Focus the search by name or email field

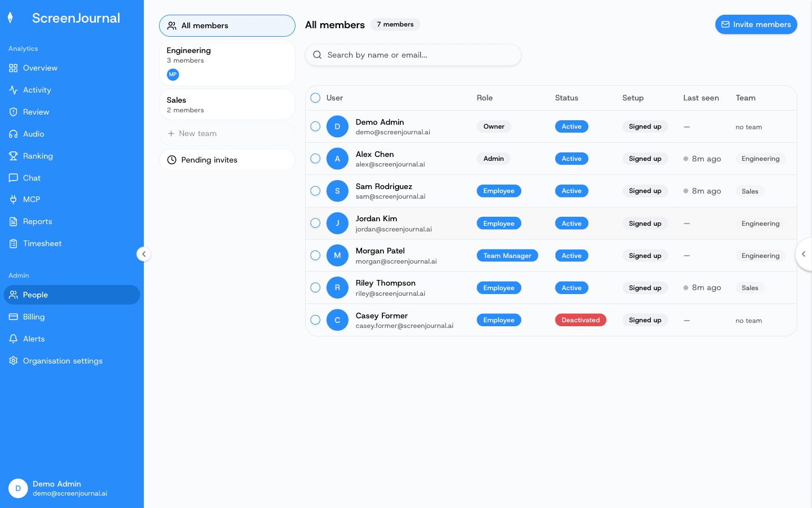click(413, 55)
